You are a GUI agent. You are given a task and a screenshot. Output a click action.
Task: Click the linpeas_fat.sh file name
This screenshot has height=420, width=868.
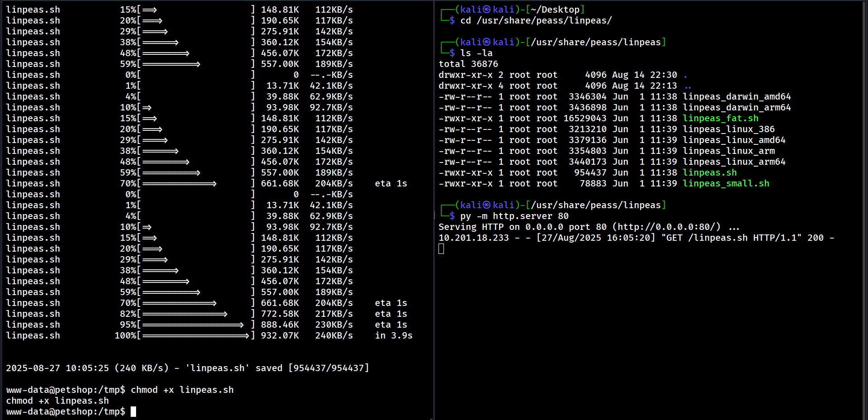[720, 118]
